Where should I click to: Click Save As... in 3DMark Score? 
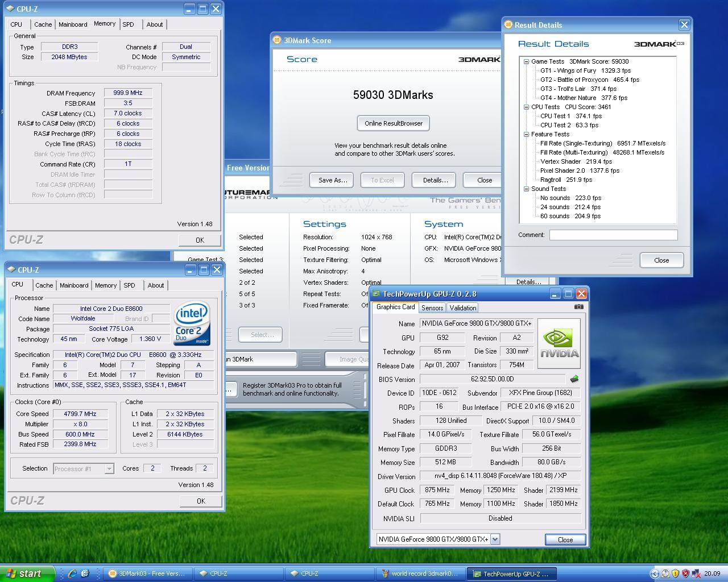tap(333, 180)
